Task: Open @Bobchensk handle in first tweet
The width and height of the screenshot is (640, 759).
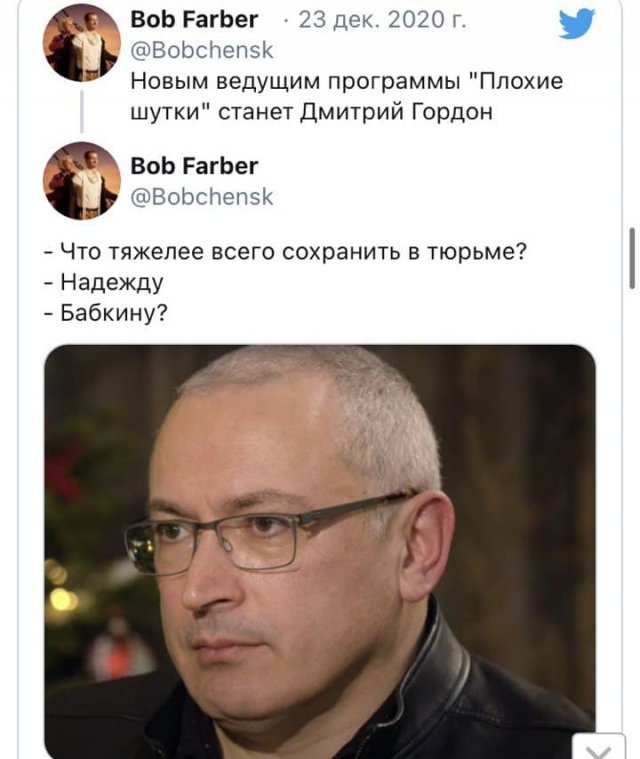Action: pyautogui.click(x=202, y=50)
